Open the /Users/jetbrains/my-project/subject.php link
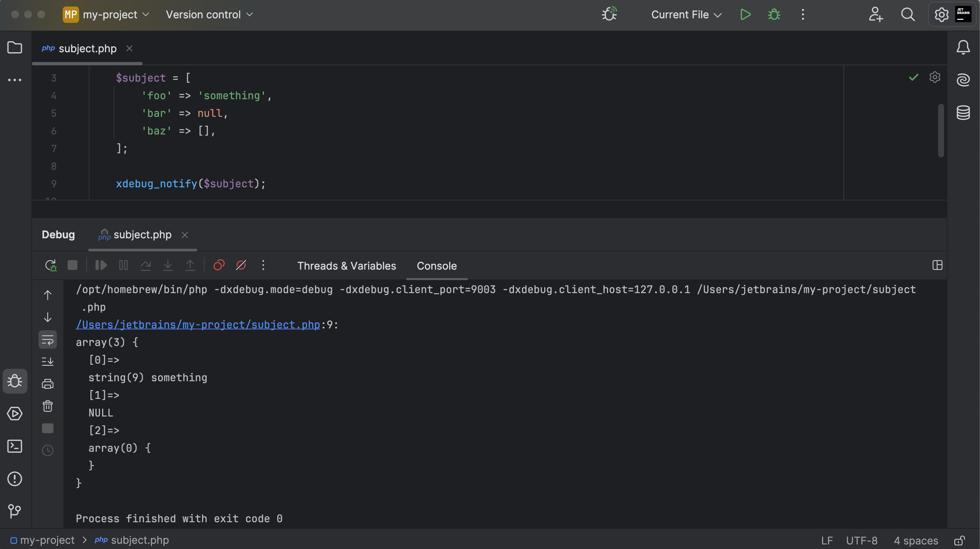 pos(198,325)
